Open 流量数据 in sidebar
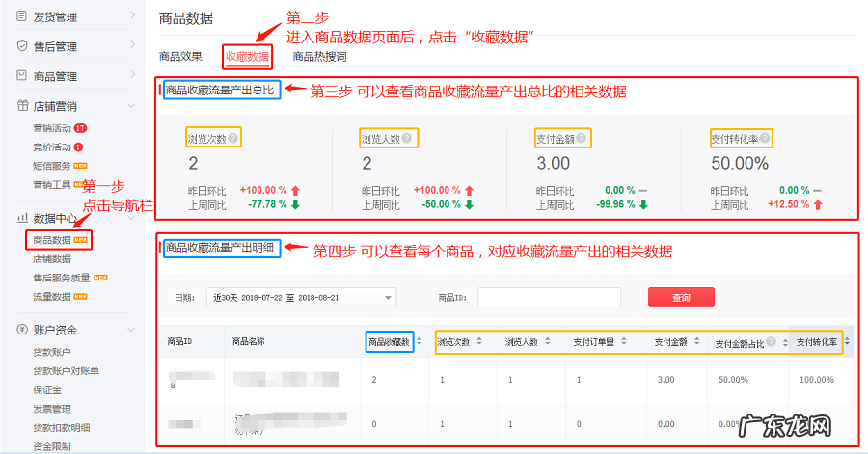The image size is (868, 454). point(52,296)
